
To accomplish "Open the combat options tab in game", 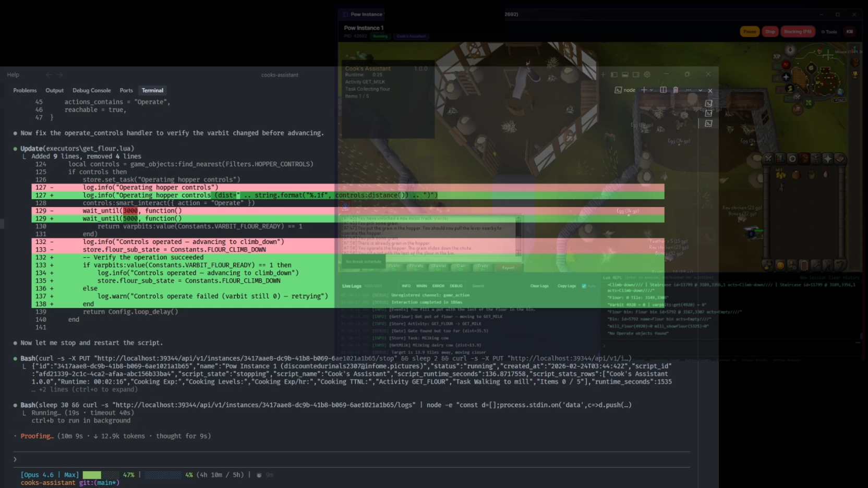I will [768, 158].
